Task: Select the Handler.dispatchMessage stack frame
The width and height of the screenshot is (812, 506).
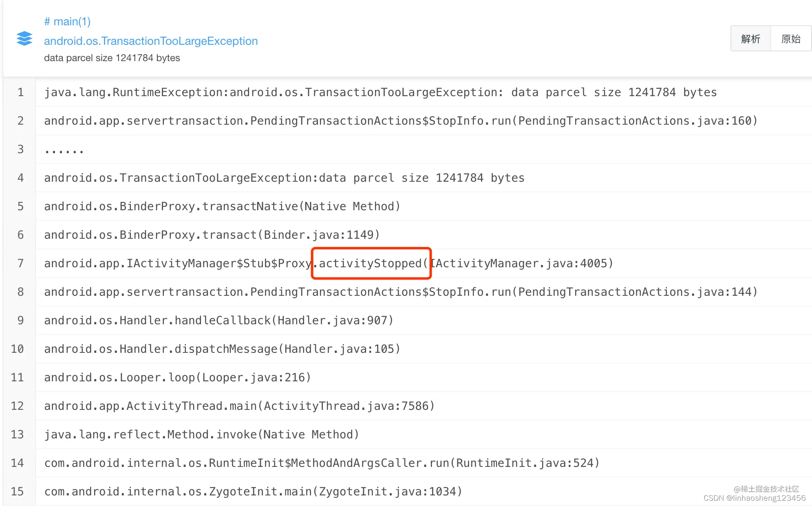Action: (x=222, y=349)
